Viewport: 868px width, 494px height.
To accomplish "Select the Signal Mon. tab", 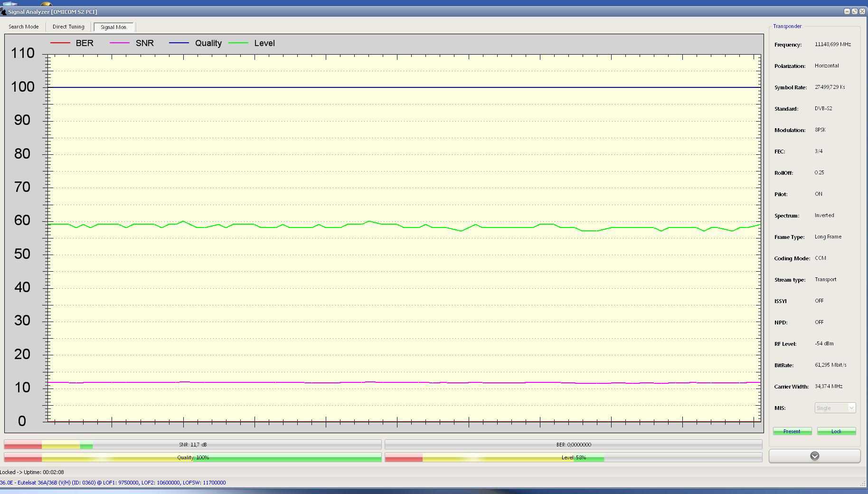I will point(114,27).
